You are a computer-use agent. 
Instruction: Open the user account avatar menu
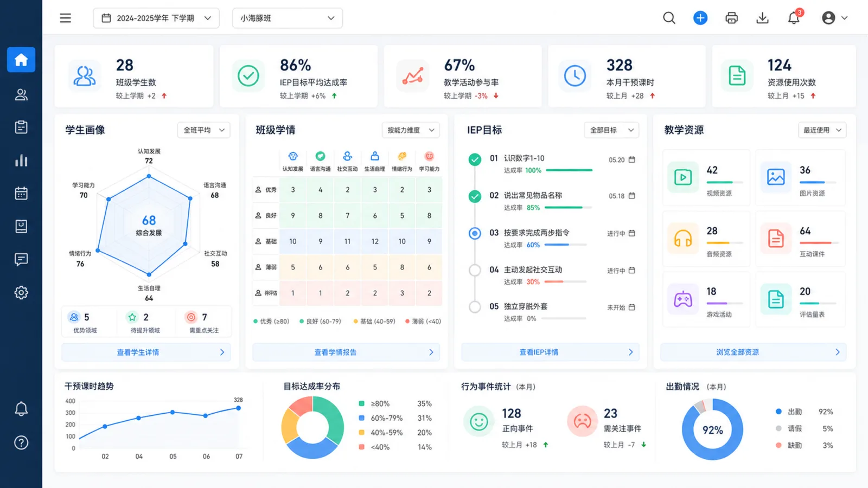834,18
